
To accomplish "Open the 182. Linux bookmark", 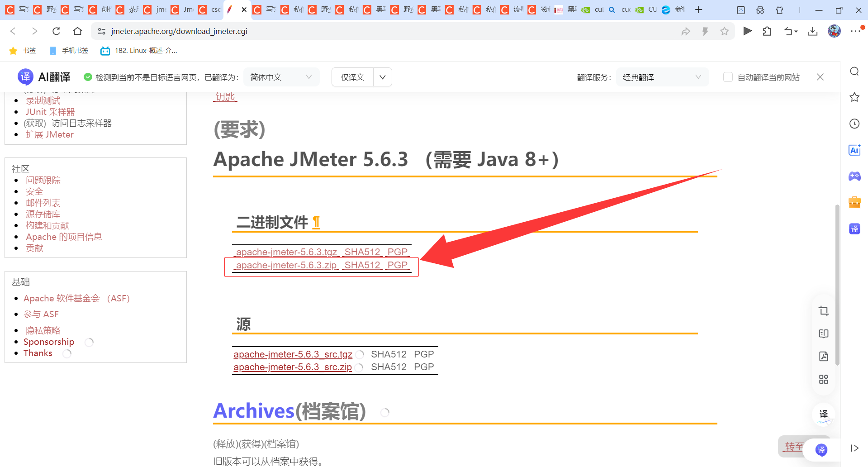I will point(139,51).
